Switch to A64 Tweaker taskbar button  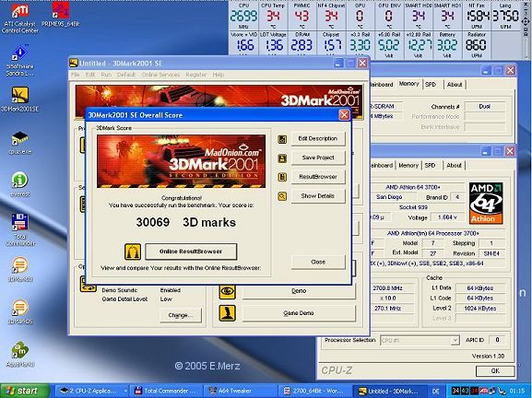241,391
